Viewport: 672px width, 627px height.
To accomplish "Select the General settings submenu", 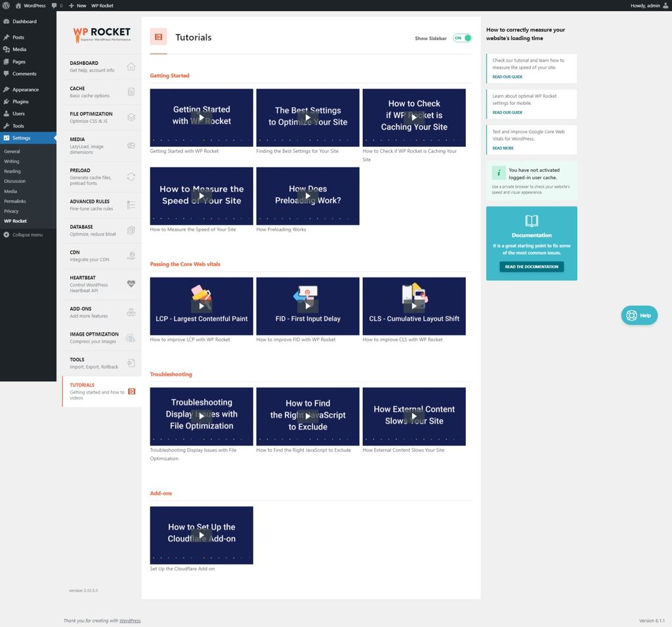I will (12, 152).
